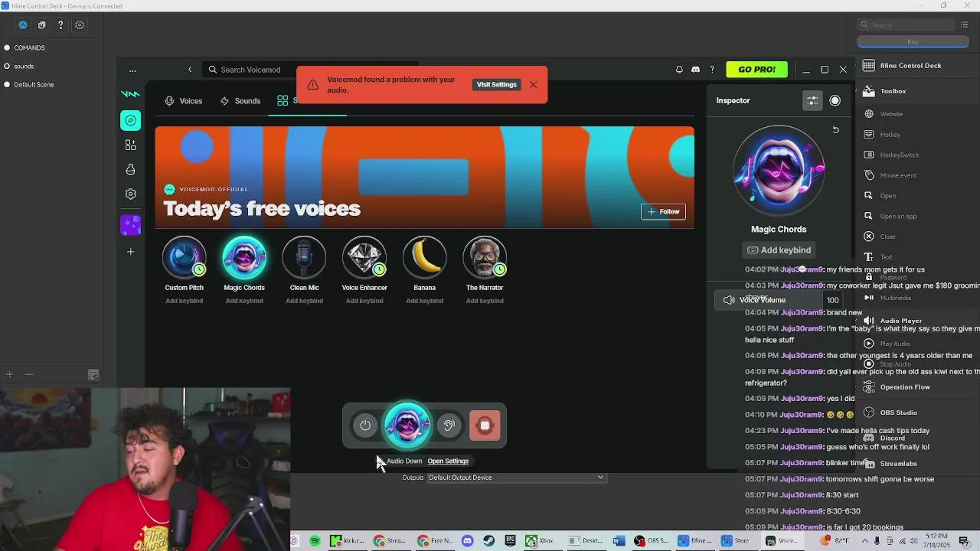The width and height of the screenshot is (980, 551).
Task: Click Voice Volume value 100
Action: [832, 300]
